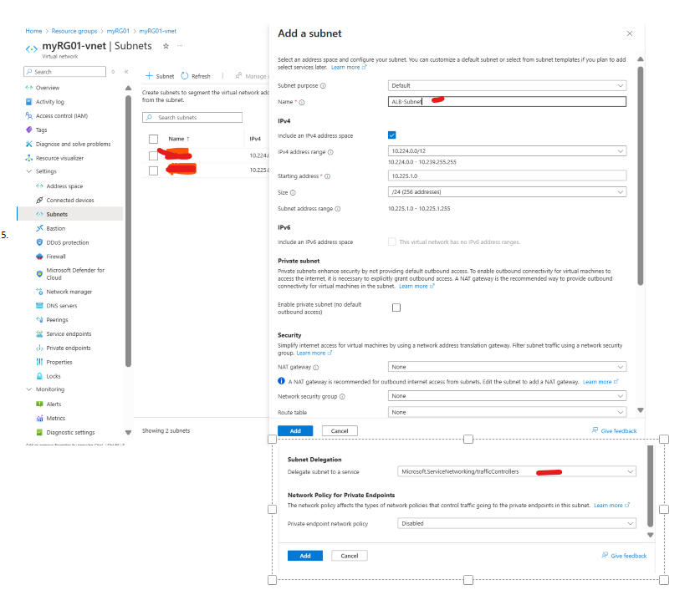Open Service endpoints icon entry
Image resolution: width=700 pixels, height=595 pixels.
click(40, 333)
